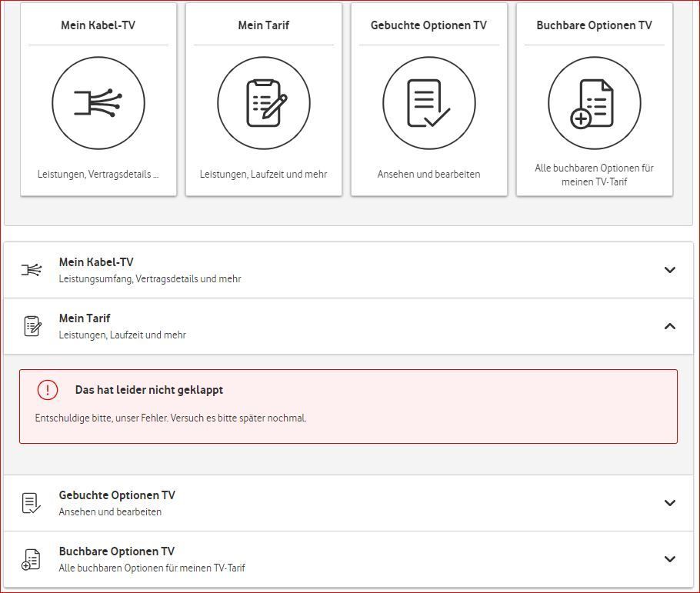Select the Gebuchte Optionen TV card heading

pyautogui.click(x=428, y=25)
